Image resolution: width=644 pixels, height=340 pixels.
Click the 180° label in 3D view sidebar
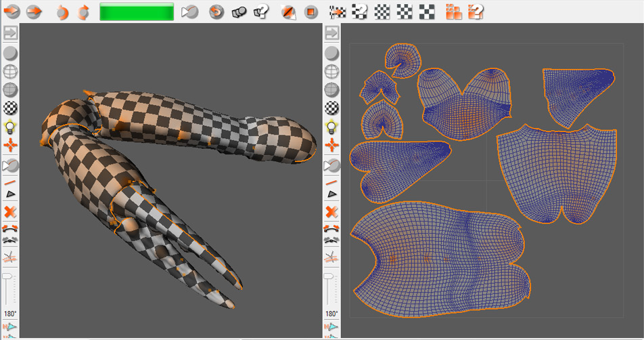(x=10, y=314)
